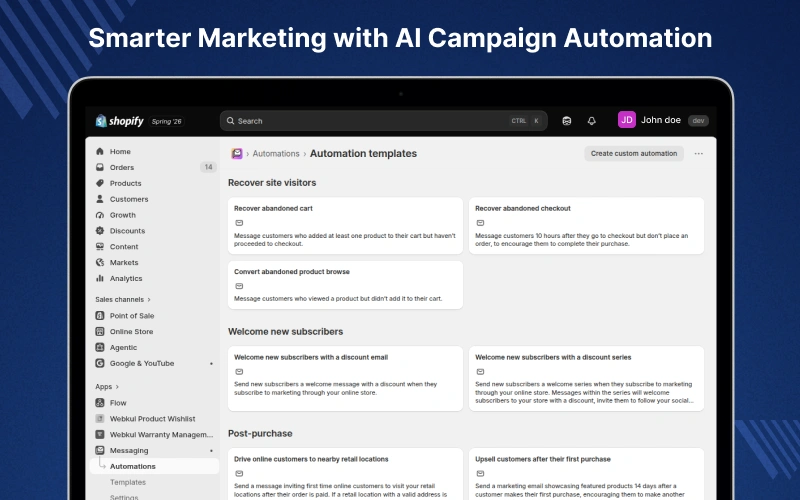This screenshot has height=500, width=800.
Task: Click the Customers person icon
Action: coord(100,199)
